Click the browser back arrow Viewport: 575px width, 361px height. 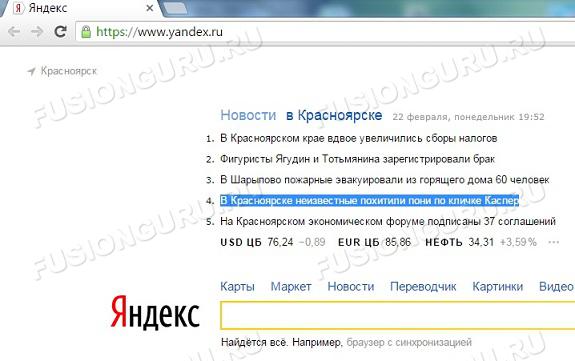14,32
